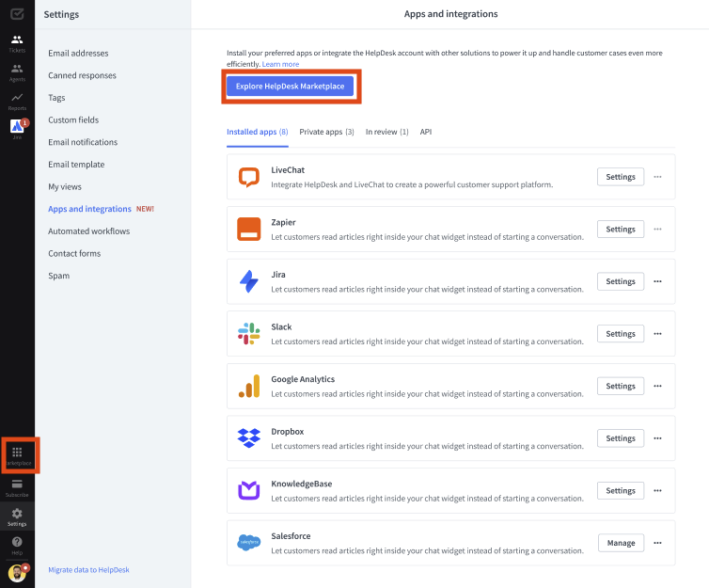Click Manage for Salesforce

(621, 543)
